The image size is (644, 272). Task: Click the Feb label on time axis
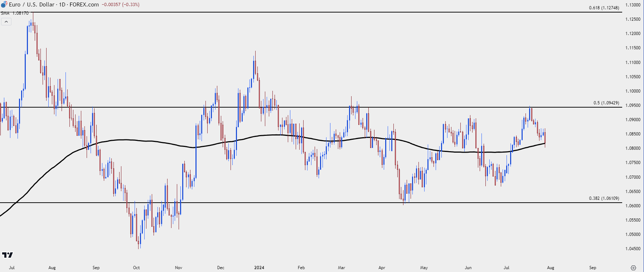[301, 268]
